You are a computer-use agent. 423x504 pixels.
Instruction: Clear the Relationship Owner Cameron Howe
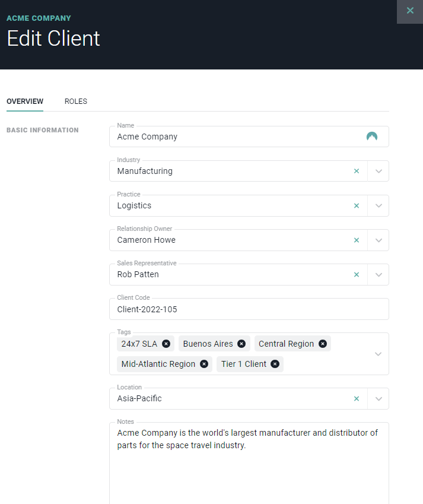(x=357, y=240)
